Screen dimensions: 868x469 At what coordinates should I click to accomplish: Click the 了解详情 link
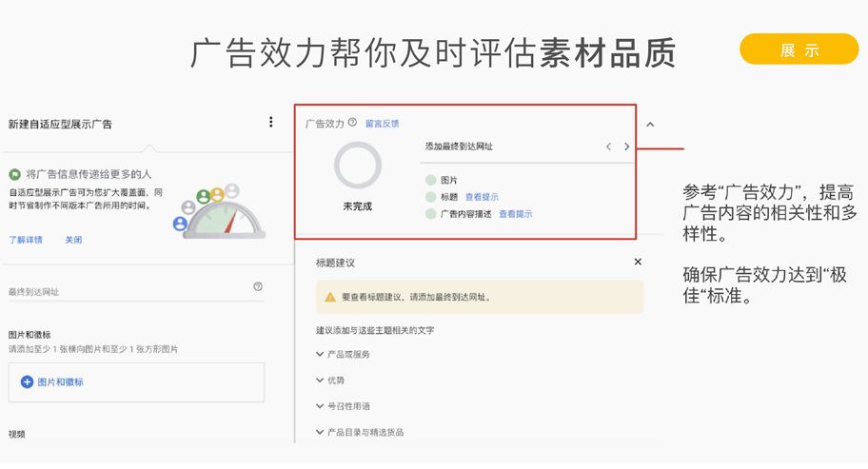point(26,240)
